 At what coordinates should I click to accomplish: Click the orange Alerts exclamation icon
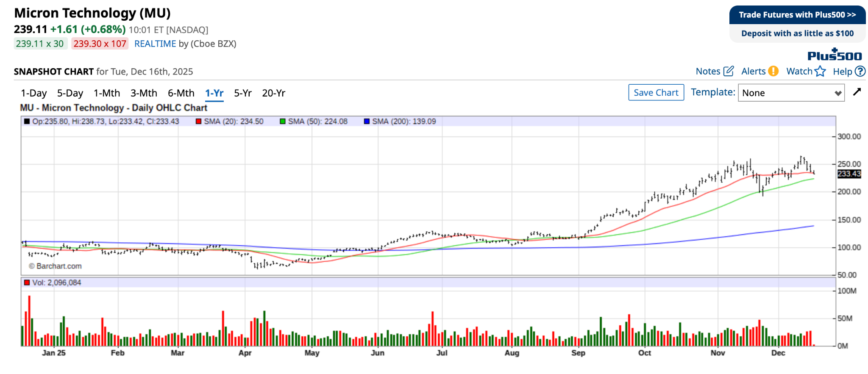coord(773,71)
